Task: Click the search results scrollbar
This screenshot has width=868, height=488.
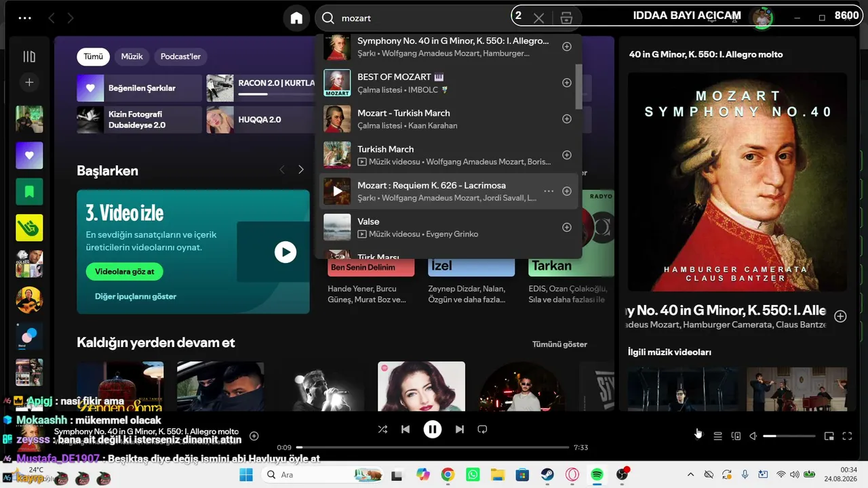Action: tap(578, 87)
